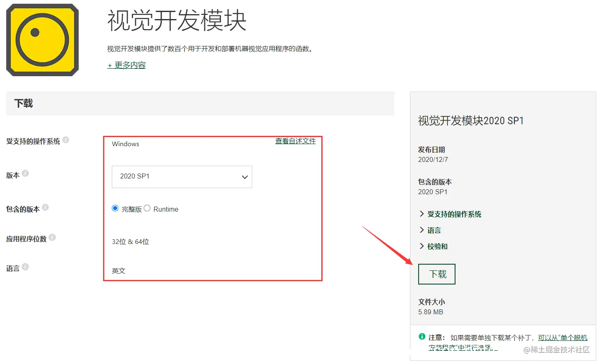Open the 2020 SP1 version dropdown

(182, 177)
